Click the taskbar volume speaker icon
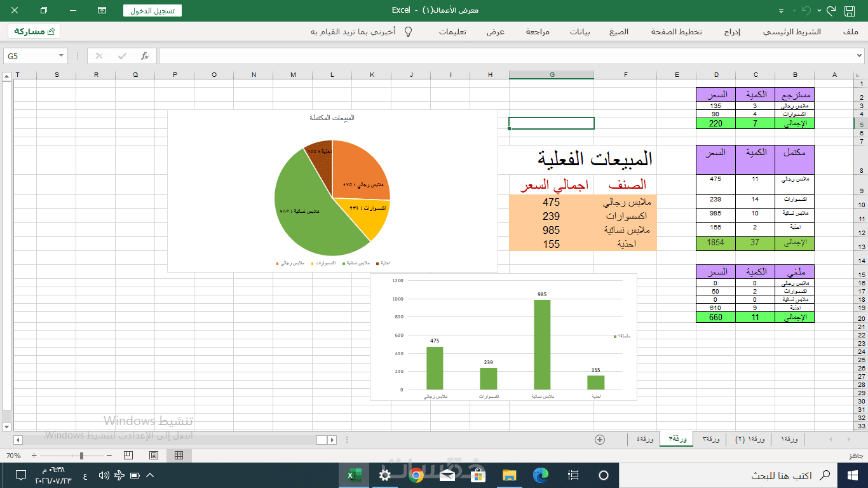 104,475
